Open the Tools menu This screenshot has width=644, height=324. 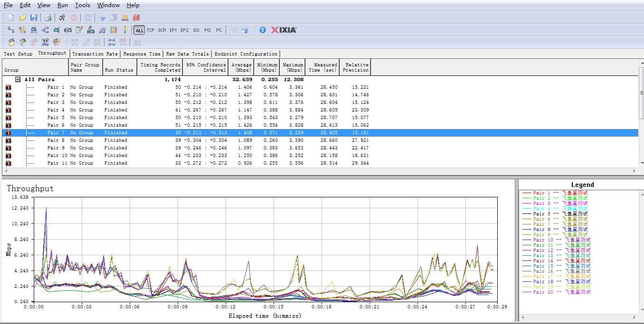click(82, 5)
